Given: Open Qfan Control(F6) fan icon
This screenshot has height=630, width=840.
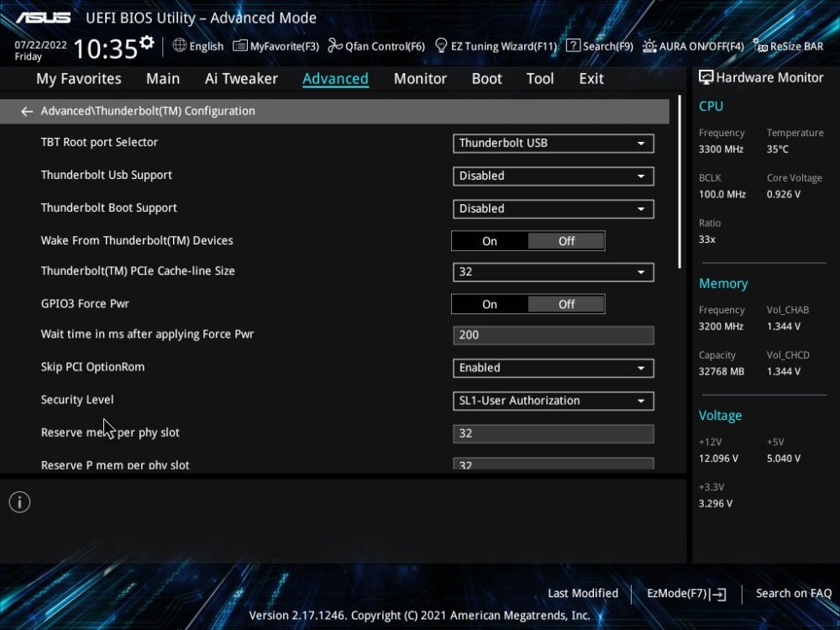Looking at the screenshot, I should coord(335,46).
